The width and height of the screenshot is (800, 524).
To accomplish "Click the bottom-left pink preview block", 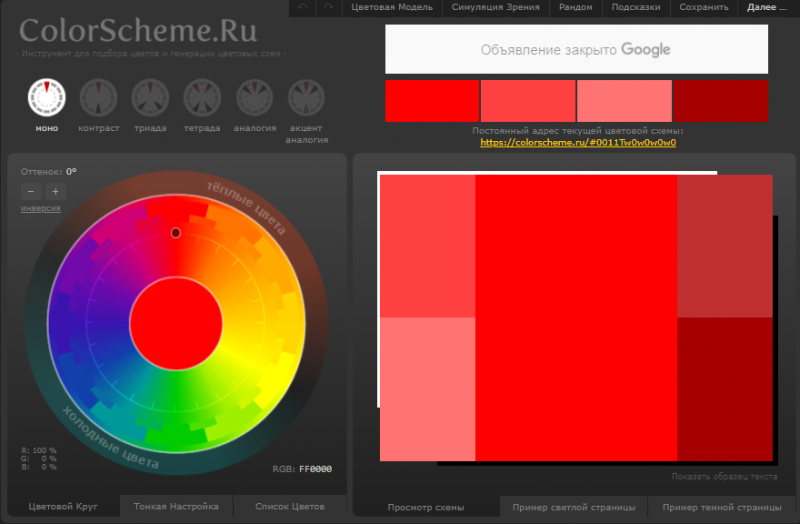I will [x=428, y=389].
